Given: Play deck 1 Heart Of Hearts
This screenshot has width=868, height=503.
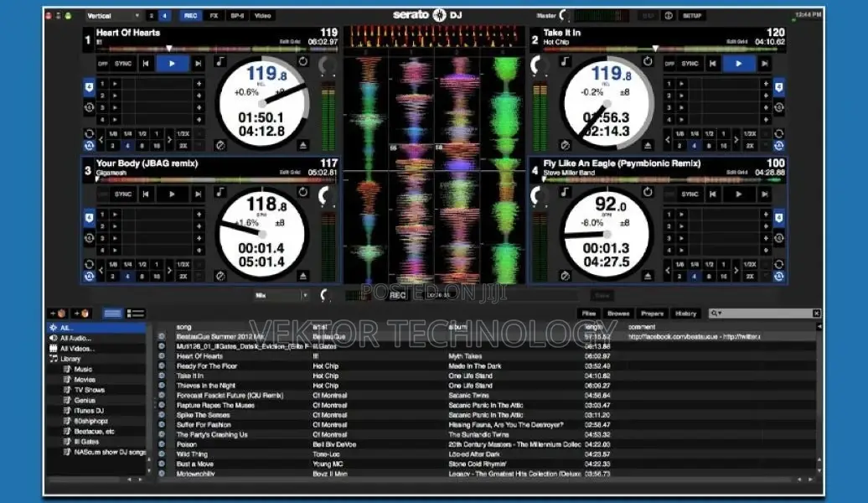Looking at the screenshot, I should (172, 64).
